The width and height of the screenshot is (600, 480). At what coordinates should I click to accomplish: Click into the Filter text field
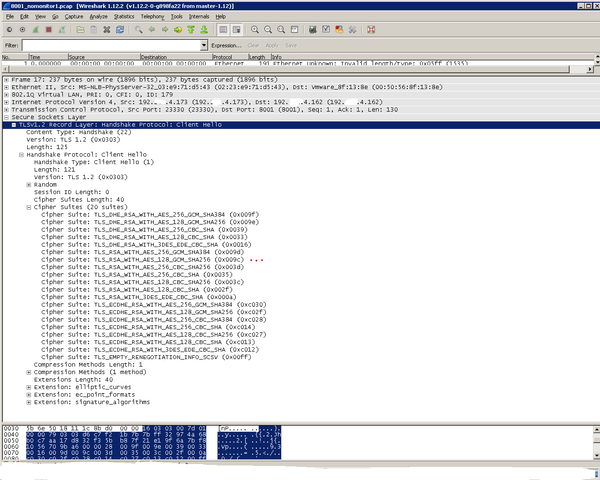110,46
